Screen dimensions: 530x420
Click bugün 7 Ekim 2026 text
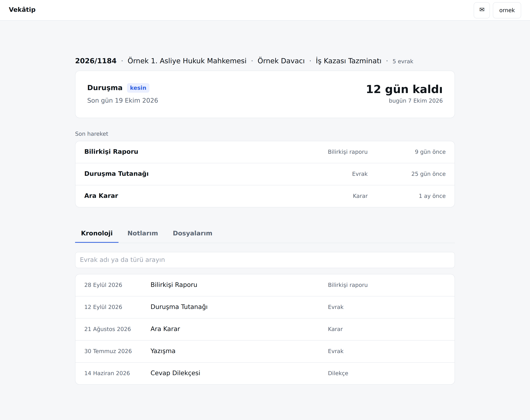416,101
